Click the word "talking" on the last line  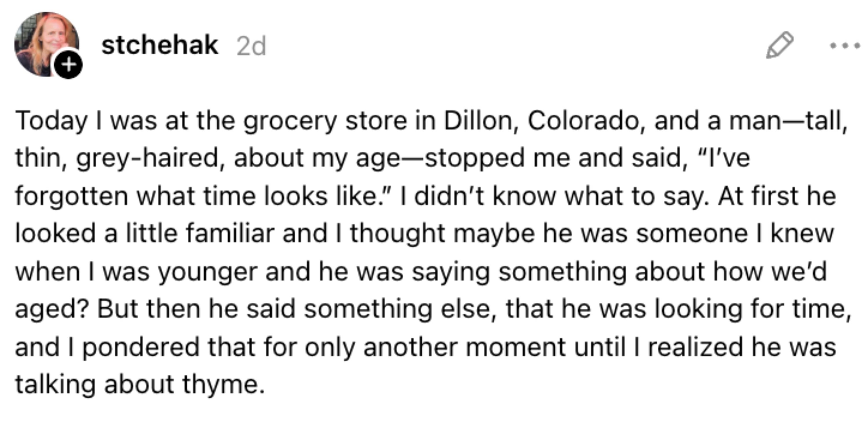point(55,385)
